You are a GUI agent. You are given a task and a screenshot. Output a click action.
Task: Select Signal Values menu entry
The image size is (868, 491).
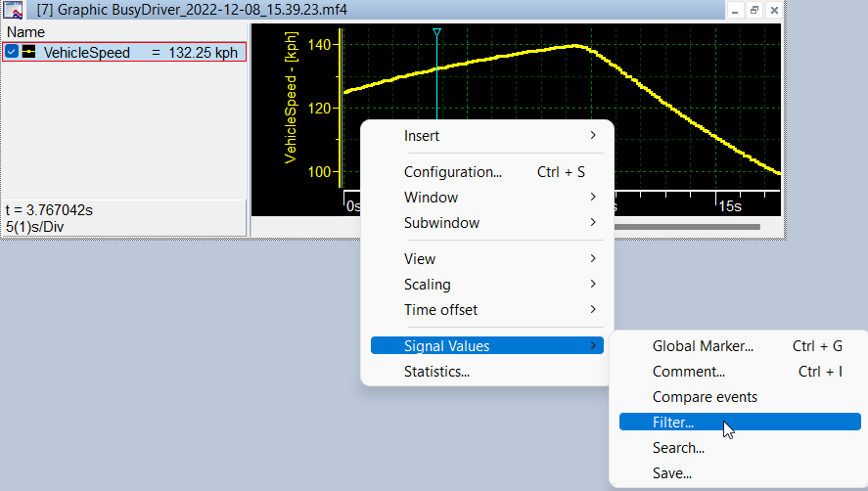click(x=487, y=346)
